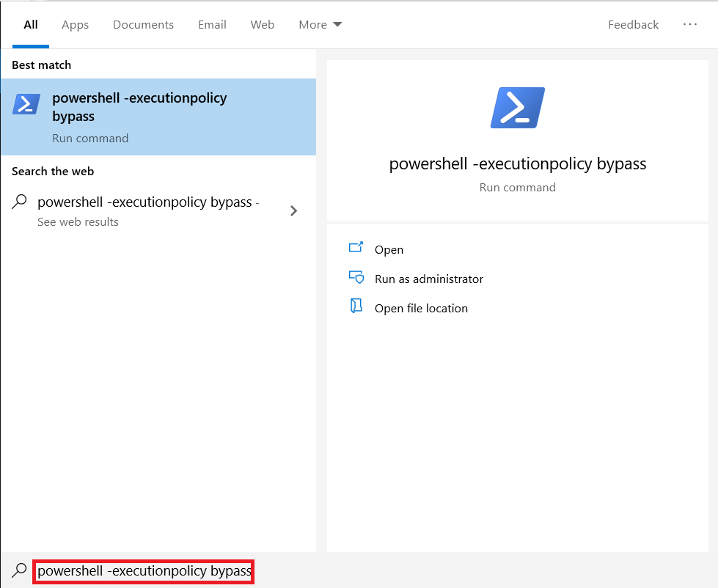Select the best match powershell run command
This screenshot has width=718, height=588.
tap(158, 117)
